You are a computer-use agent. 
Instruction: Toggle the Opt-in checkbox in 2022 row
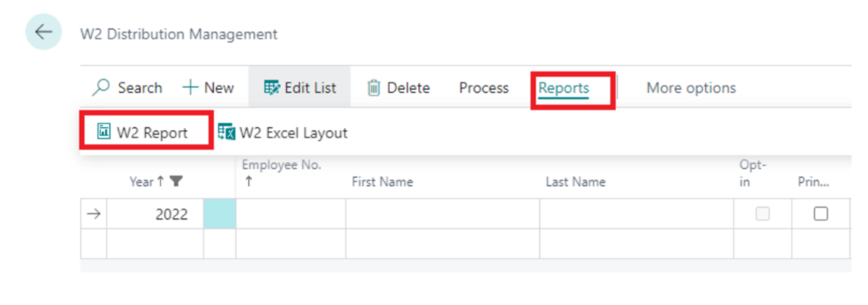click(763, 214)
